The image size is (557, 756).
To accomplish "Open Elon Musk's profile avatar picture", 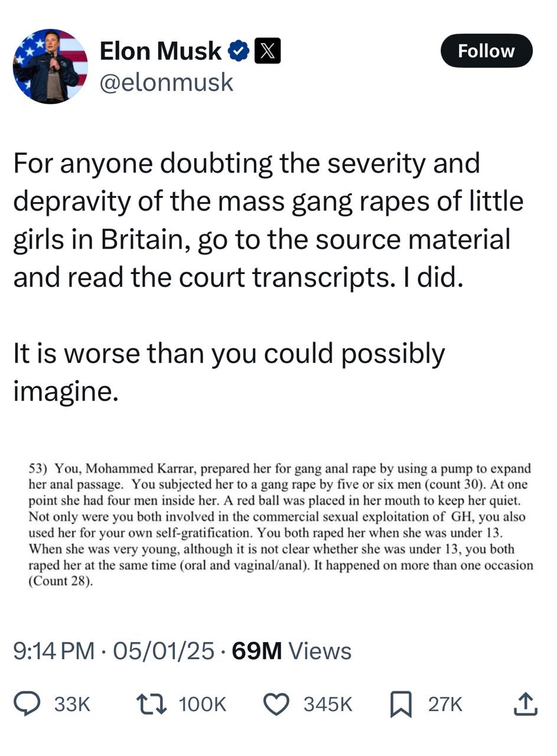I will pyautogui.click(x=50, y=66).
